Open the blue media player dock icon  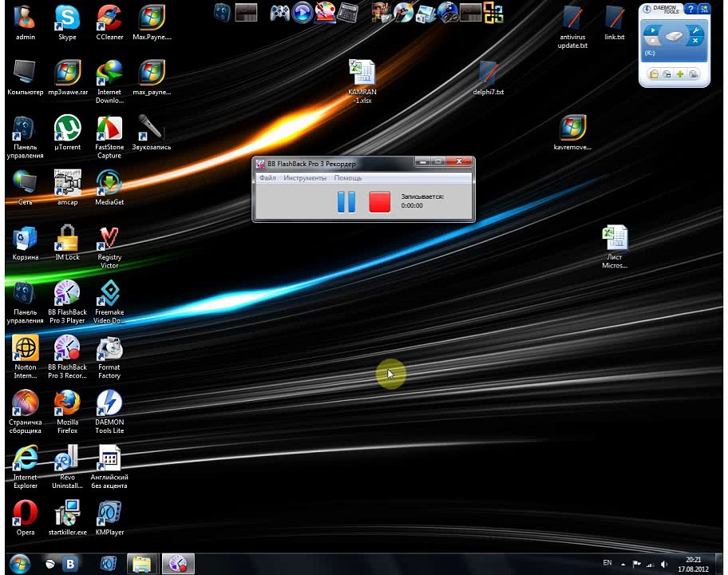[x=303, y=13]
